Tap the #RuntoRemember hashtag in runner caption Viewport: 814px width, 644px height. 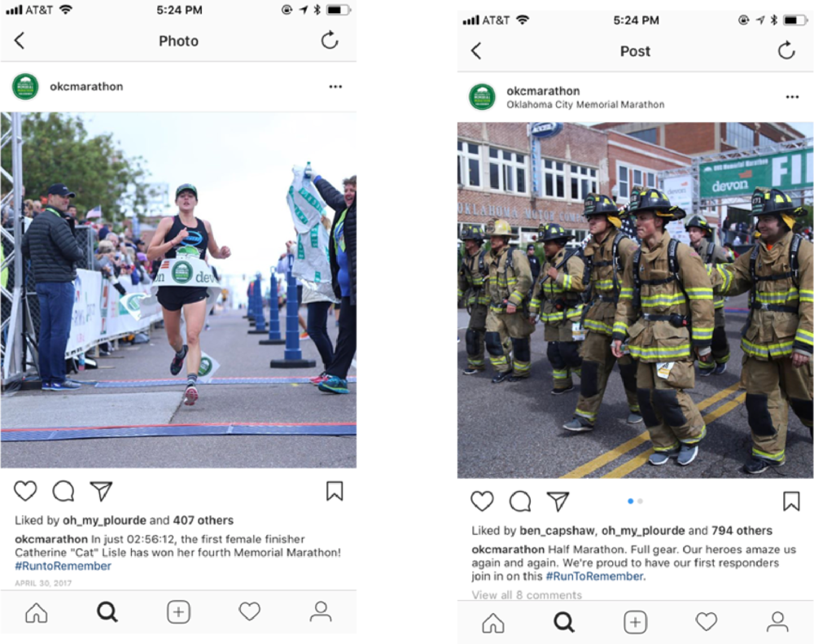[x=63, y=566]
